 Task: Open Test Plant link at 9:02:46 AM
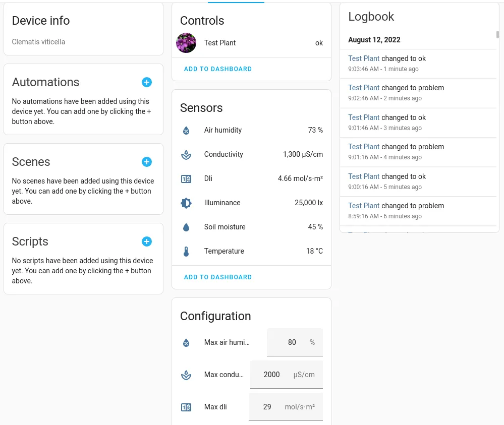pyautogui.click(x=364, y=88)
